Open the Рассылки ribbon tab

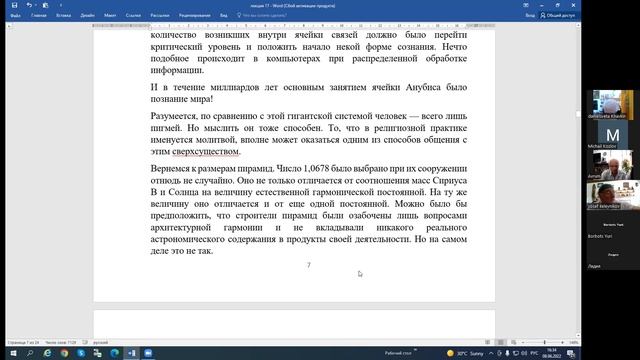click(160, 16)
